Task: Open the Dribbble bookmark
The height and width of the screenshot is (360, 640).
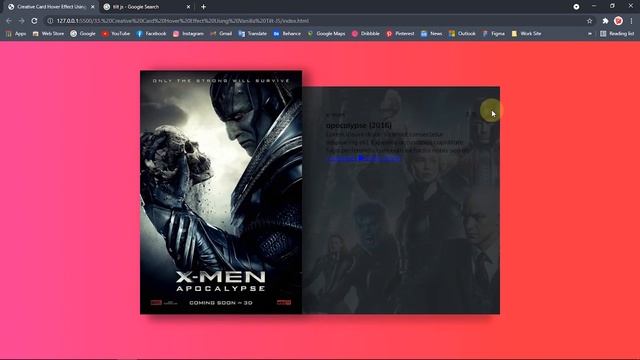Action: [x=366, y=33]
